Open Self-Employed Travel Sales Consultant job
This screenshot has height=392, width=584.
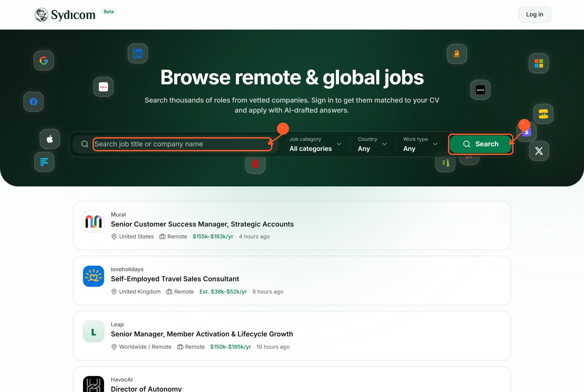[x=175, y=279]
